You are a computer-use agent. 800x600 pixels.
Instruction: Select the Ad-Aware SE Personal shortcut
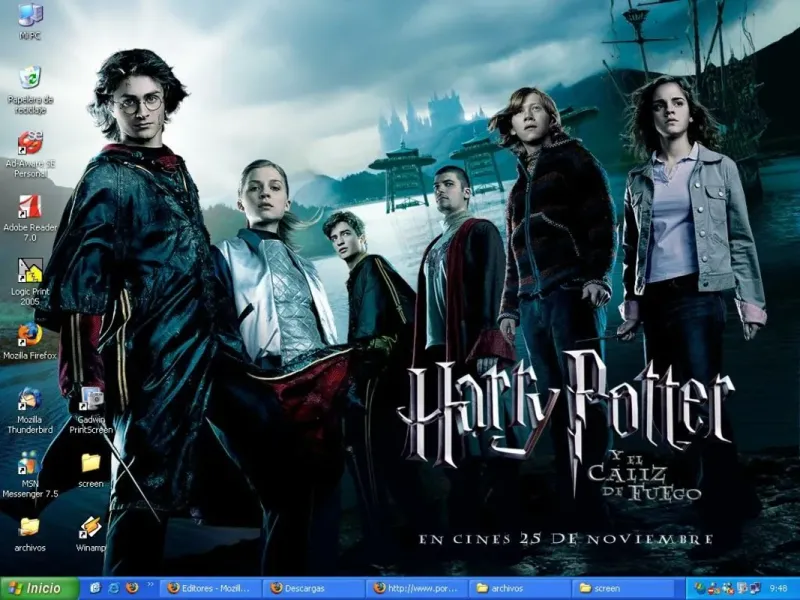[x=30, y=154]
